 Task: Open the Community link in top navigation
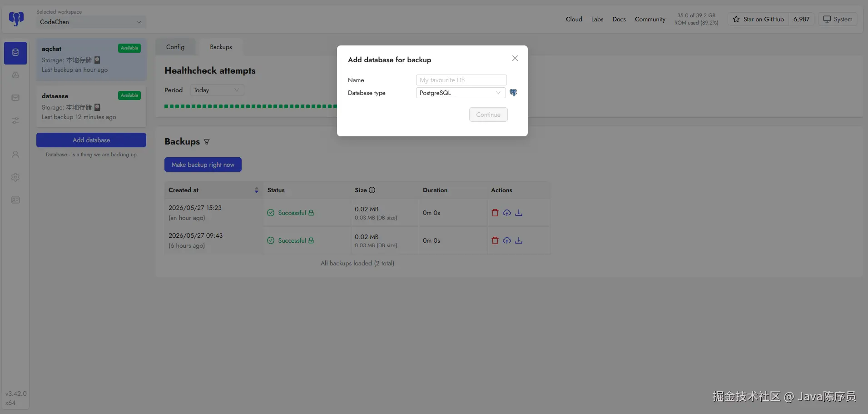pyautogui.click(x=650, y=19)
